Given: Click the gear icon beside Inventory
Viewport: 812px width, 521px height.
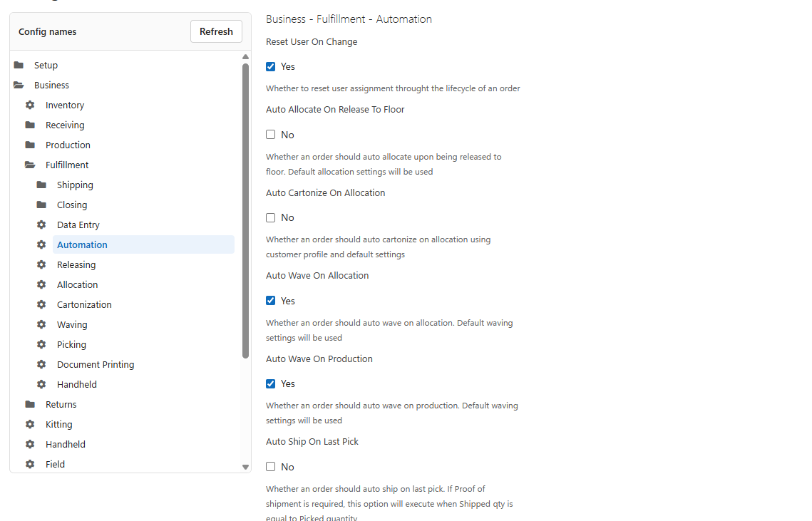Looking at the screenshot, I should click(30, 105).
